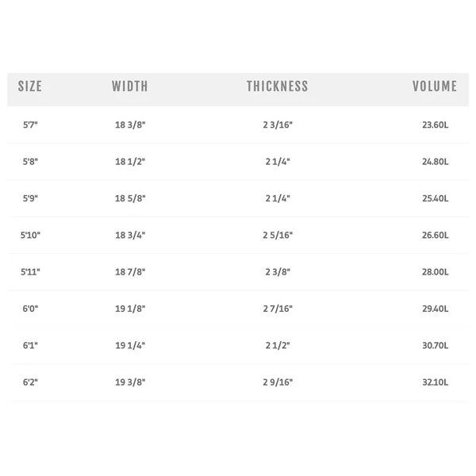
Task: Select the 6'2" size row label
Action: click(30, 382)
